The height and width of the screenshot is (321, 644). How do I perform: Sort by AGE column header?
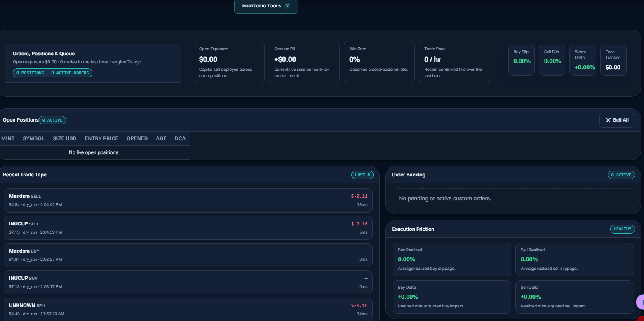161,138
